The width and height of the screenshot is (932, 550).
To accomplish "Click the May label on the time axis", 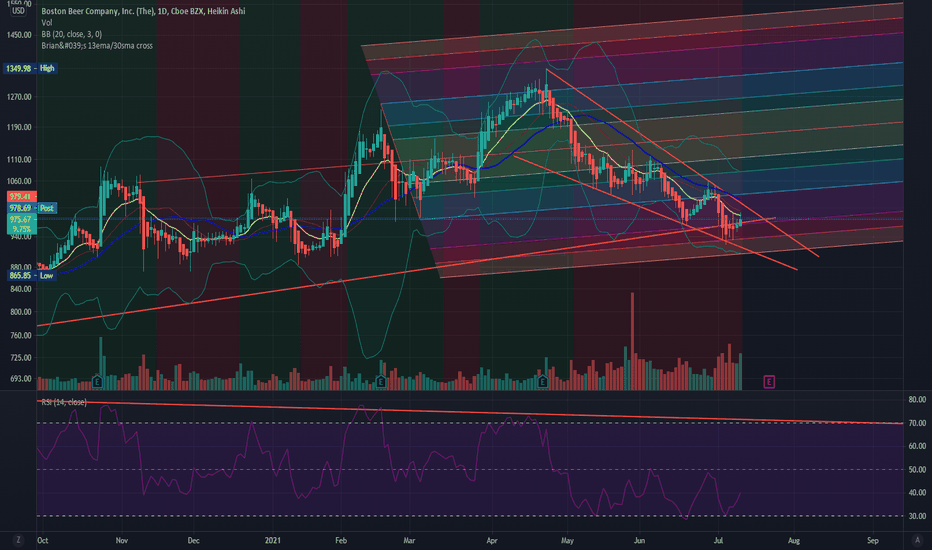I will (567, 540).
